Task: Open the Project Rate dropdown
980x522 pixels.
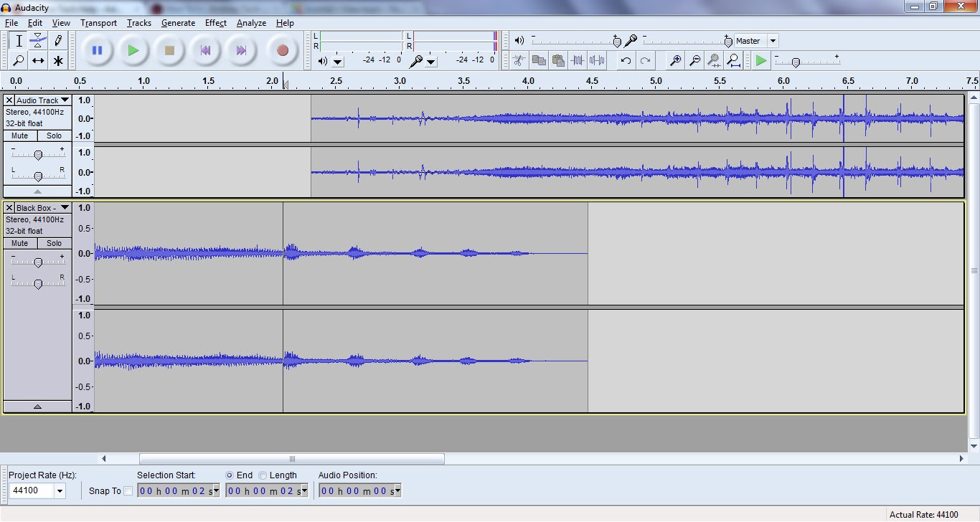Action: (60, 491)
